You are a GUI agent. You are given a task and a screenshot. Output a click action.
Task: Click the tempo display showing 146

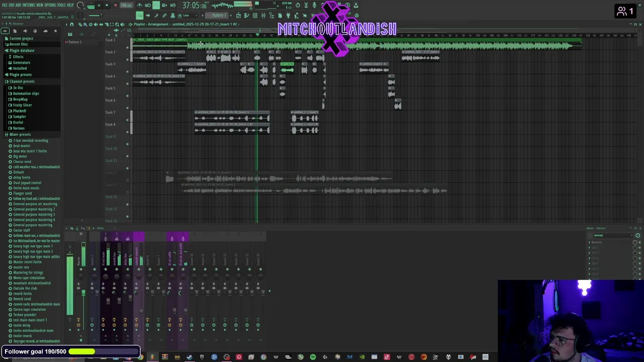point(126,6)
